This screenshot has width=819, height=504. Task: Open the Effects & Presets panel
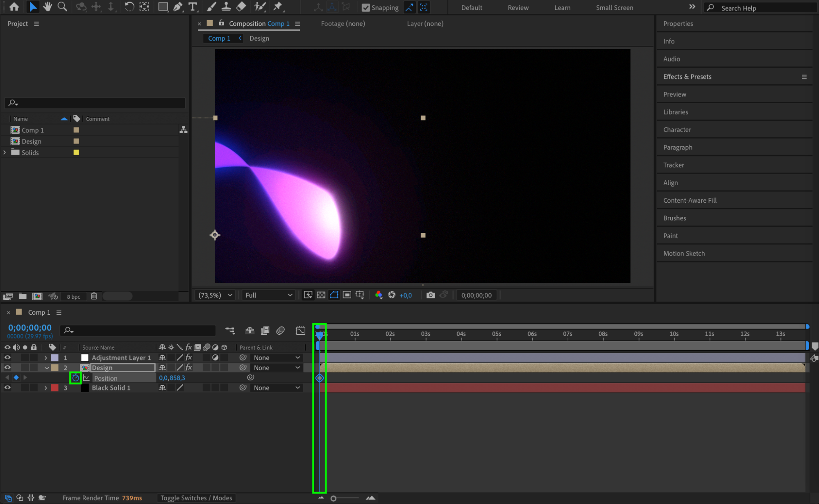[687, 77]
